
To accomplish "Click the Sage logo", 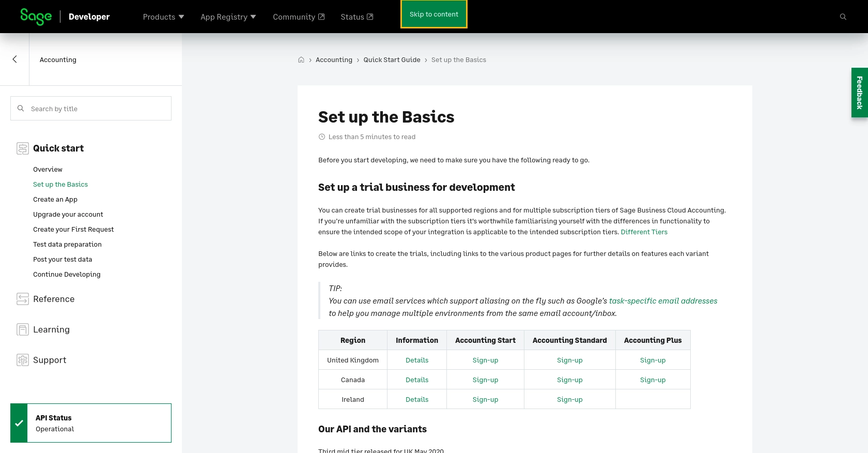I will tap(36, 17).
